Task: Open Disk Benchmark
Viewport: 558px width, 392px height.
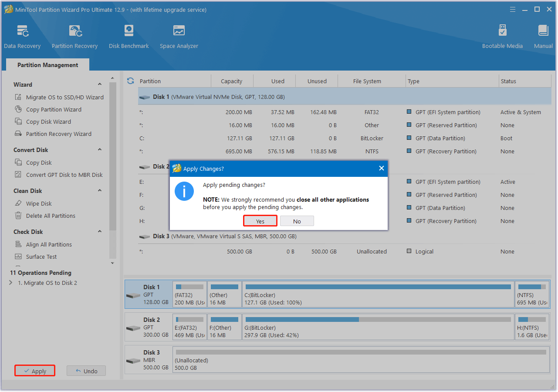Action: pos(129,37)
